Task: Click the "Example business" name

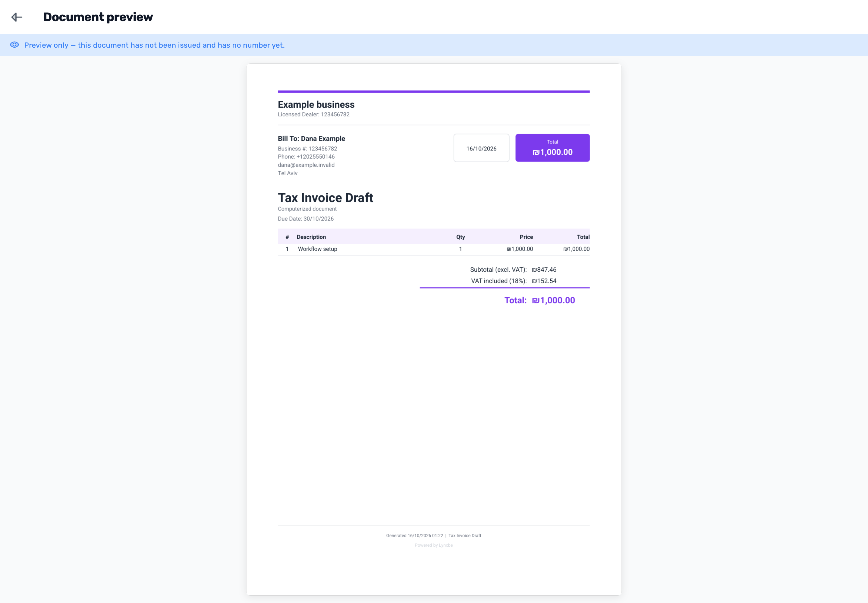Action: point(316,105)
